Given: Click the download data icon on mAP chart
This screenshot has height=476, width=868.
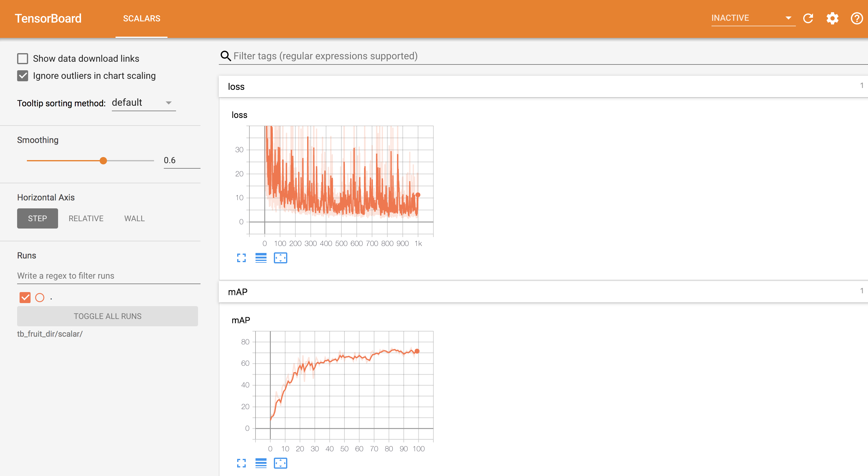Looking at the screenshot, I should click(x=260, y=463).
